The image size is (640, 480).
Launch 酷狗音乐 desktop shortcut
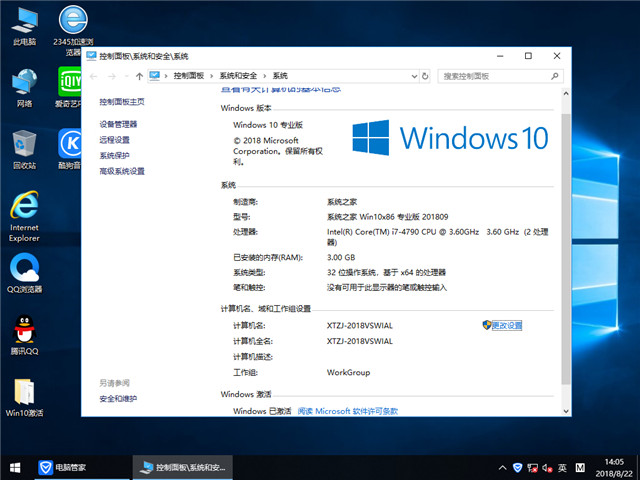pos(73,146)
